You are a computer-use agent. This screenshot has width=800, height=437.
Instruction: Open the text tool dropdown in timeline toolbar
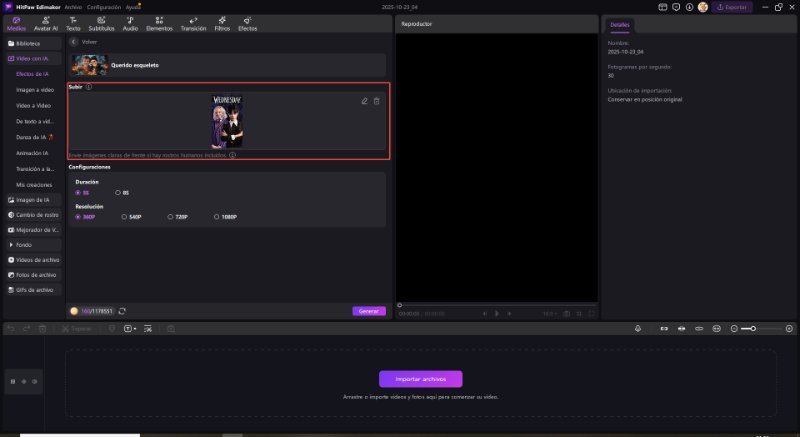click(x=131, y=329)
